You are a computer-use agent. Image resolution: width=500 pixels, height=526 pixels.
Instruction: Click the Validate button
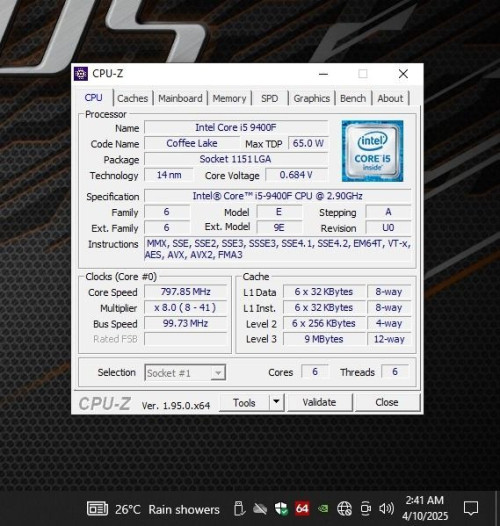[x=319, y=402]
